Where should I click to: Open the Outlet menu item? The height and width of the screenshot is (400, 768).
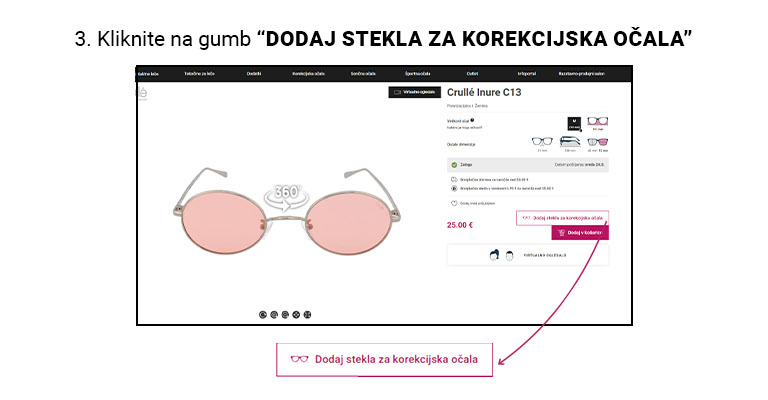click(472, 74)
